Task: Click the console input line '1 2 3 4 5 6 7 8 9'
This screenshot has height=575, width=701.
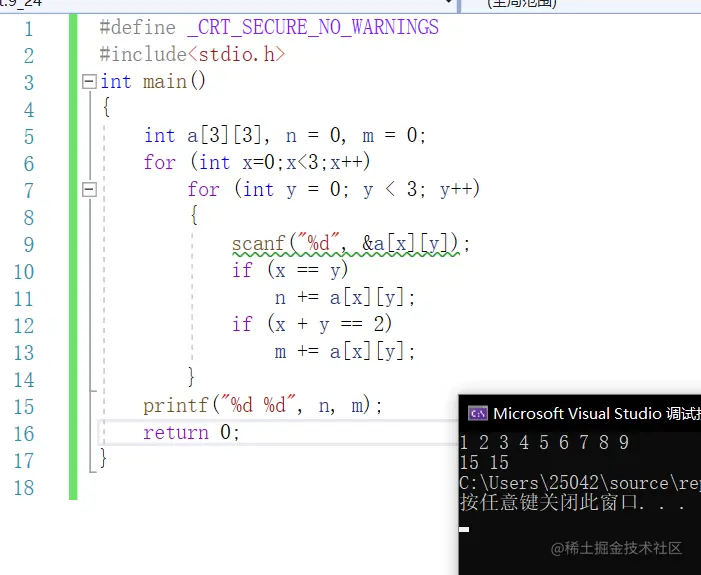Action: (x=544, y=443)
